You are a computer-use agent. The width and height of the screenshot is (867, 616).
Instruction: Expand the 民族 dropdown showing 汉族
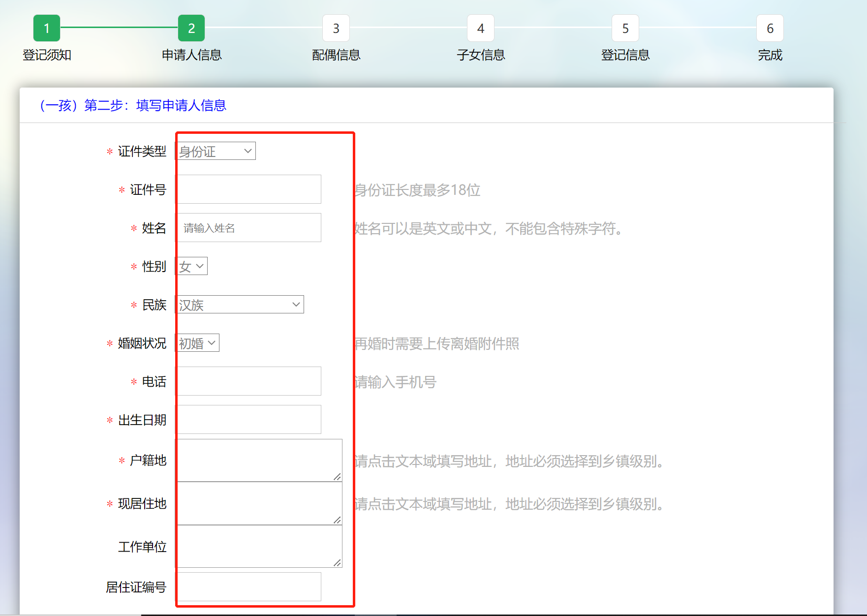point(241,305)
